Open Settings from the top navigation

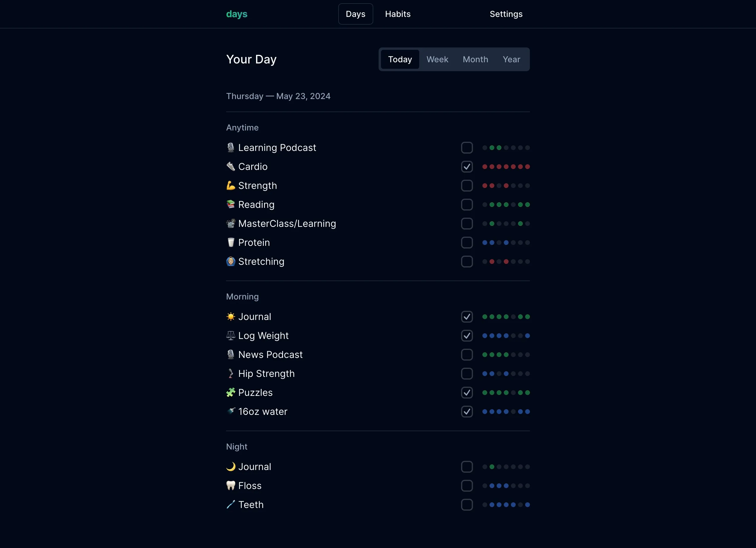pyautogui.click(x=506, y=14)
